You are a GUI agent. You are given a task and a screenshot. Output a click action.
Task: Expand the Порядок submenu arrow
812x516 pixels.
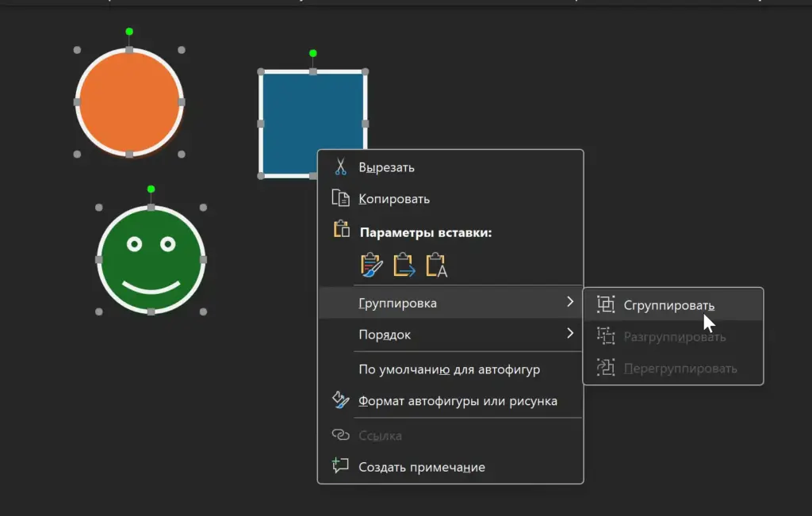(x=570, y=334)
